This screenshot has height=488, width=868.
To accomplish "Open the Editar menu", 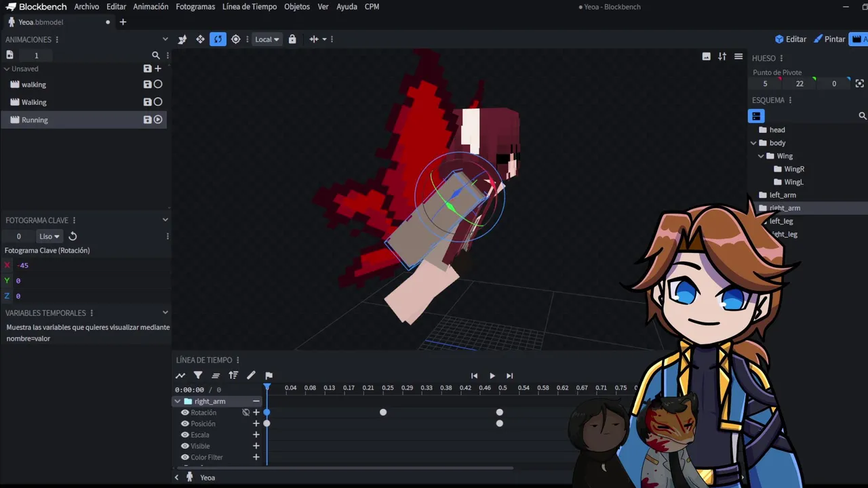I will click(x=116, y=7).
